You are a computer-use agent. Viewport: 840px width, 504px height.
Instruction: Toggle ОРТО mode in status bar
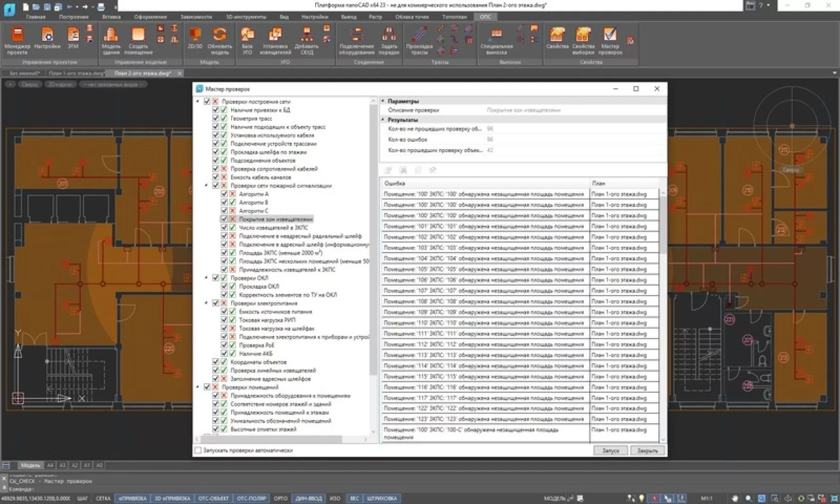point(280,498)
